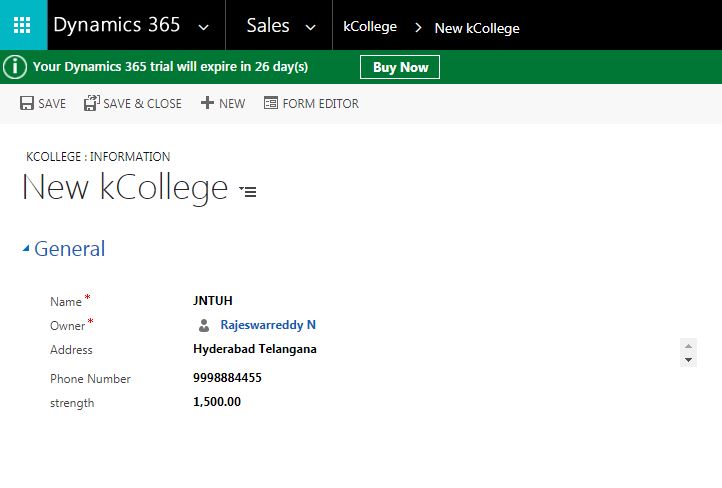Click New kCollege in breadcrumb

[x=477, y=28]
